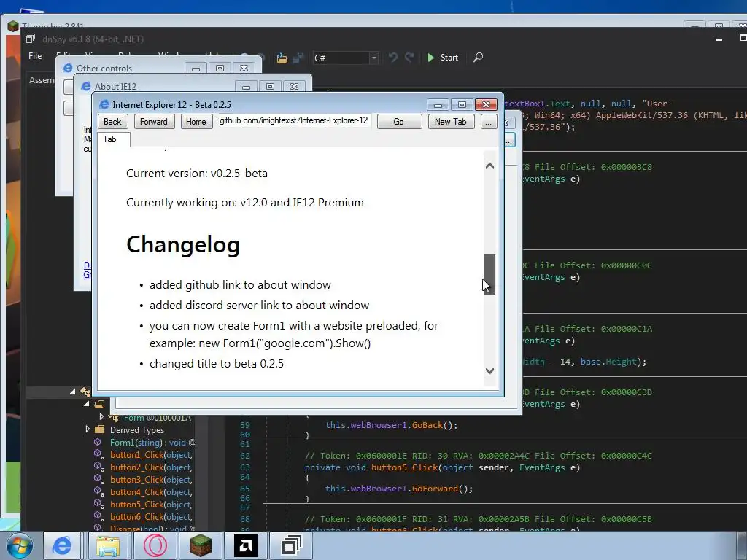Click the method icon beside button1_Click
This screenshot has width=747, height=560.
coord(98,455)
